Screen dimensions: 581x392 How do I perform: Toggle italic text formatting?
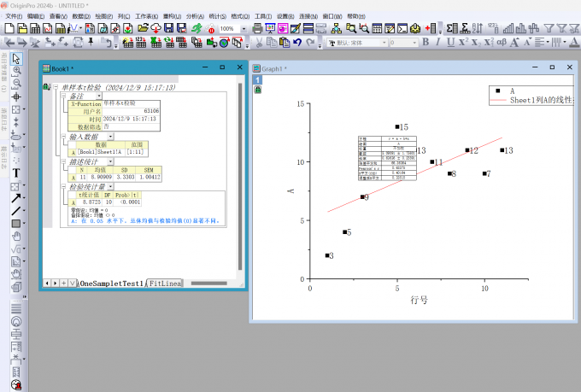pos(438,42)
